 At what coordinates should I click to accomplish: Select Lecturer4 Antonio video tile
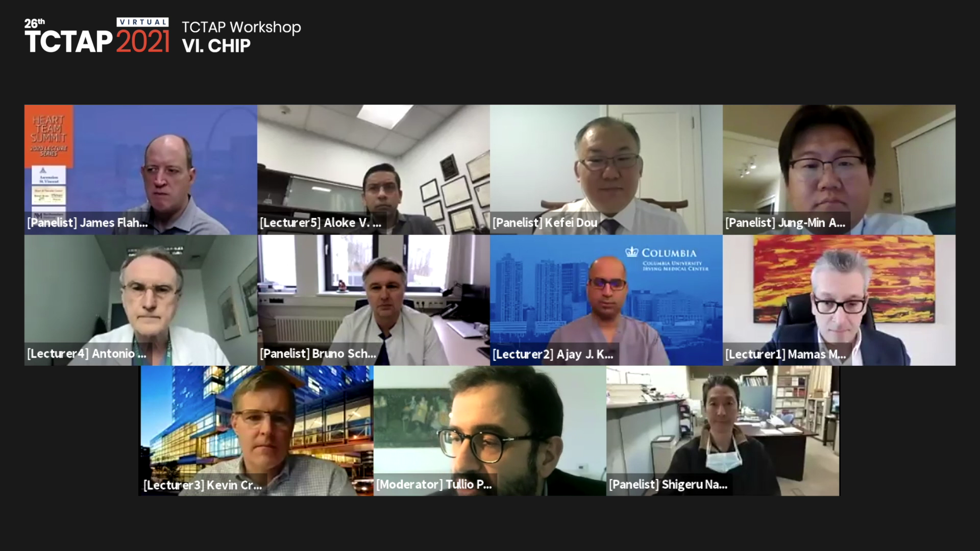pos(141,300)
